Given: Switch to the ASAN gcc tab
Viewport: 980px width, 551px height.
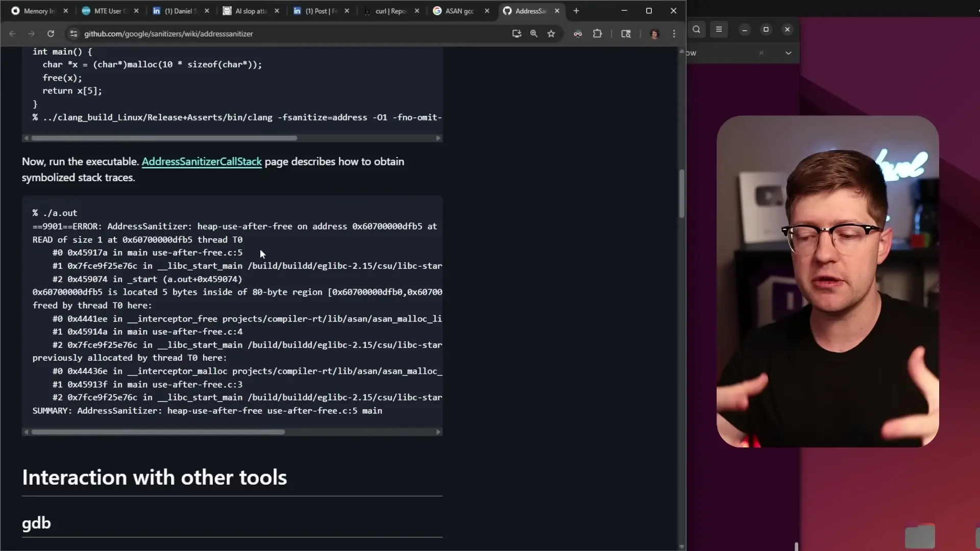Looking at the screenshot, I should pyautogui.click(x=459, y=11).
